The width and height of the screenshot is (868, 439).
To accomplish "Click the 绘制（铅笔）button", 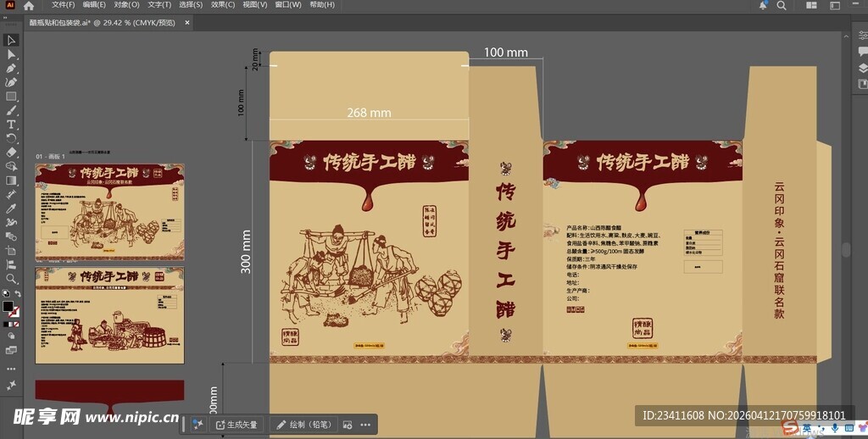I will coord(303,425).
